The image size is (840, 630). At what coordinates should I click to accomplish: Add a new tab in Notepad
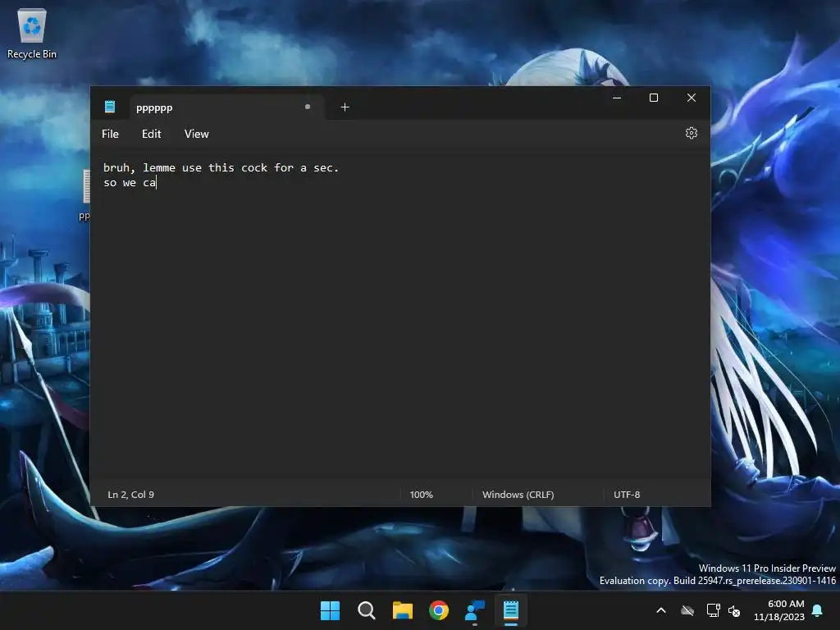pyautogui.click(x=345, y=107)
